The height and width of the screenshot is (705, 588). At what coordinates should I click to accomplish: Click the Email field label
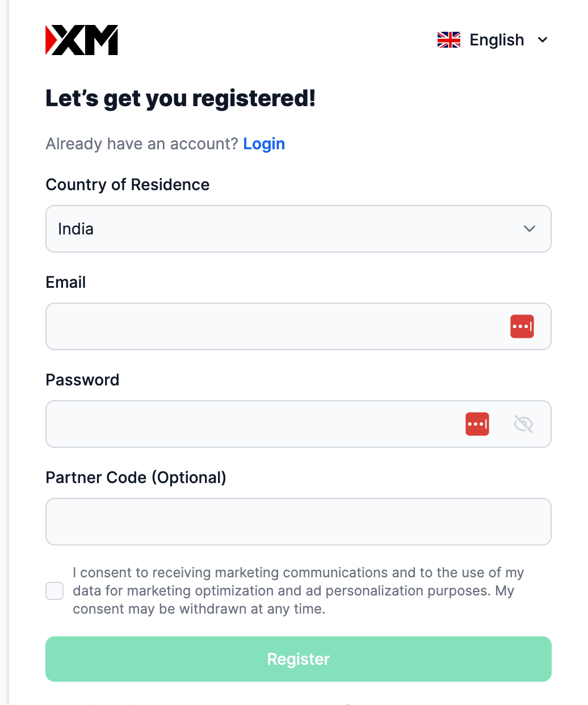(x=66, y=282)
